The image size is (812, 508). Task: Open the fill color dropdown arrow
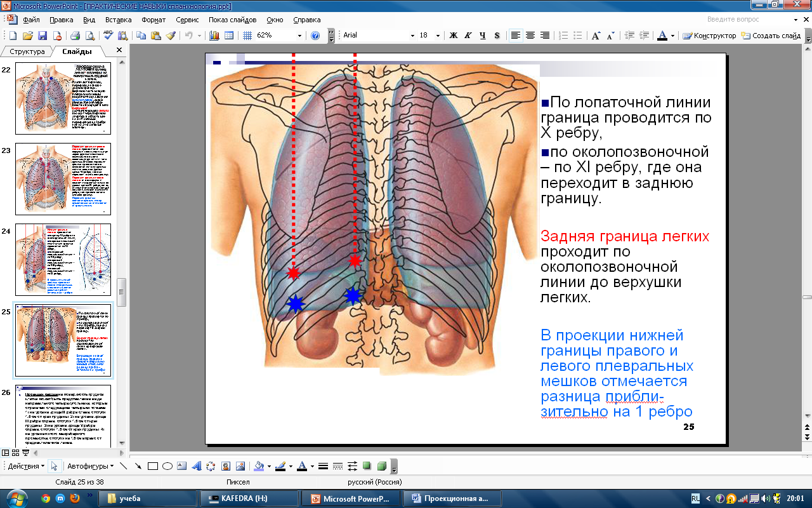[268, 466]
